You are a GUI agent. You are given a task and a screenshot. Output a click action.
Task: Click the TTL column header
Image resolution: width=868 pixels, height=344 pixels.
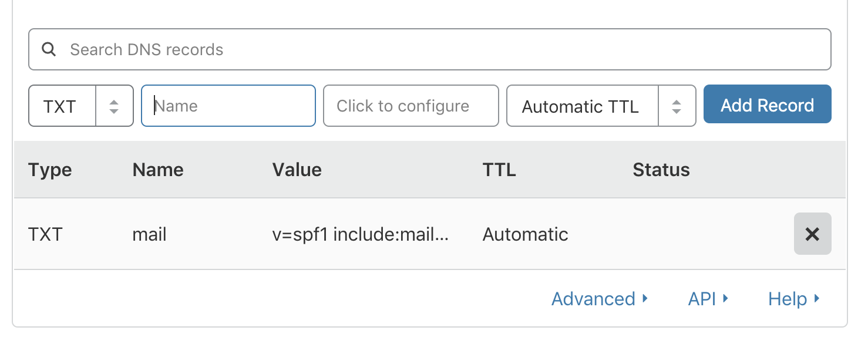(x=499, y=170)
